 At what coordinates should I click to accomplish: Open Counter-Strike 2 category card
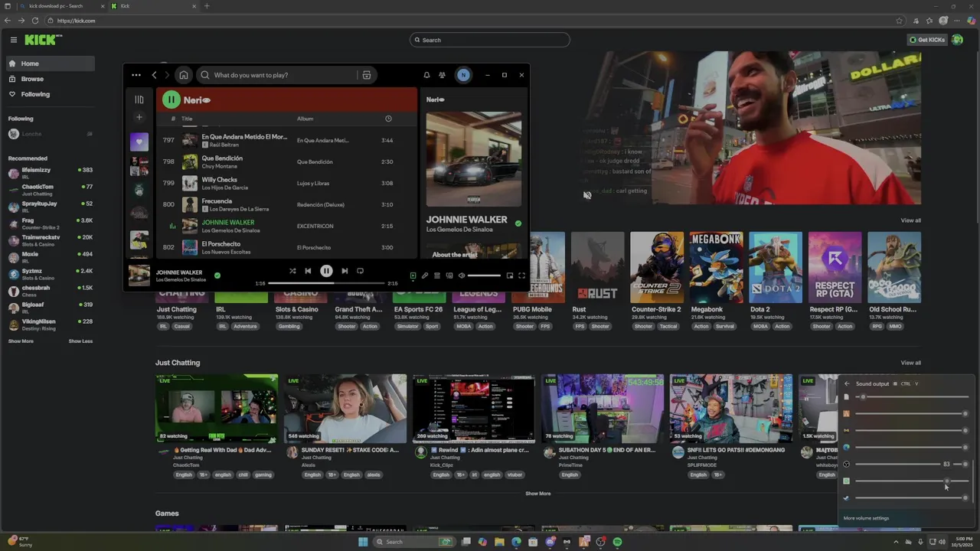(656, 268)
